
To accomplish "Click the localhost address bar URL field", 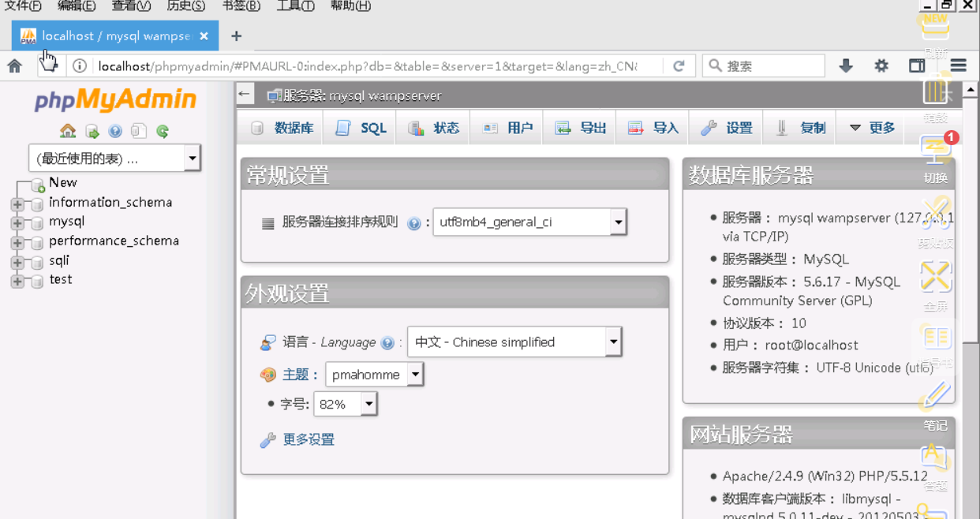I will point(367,66).
